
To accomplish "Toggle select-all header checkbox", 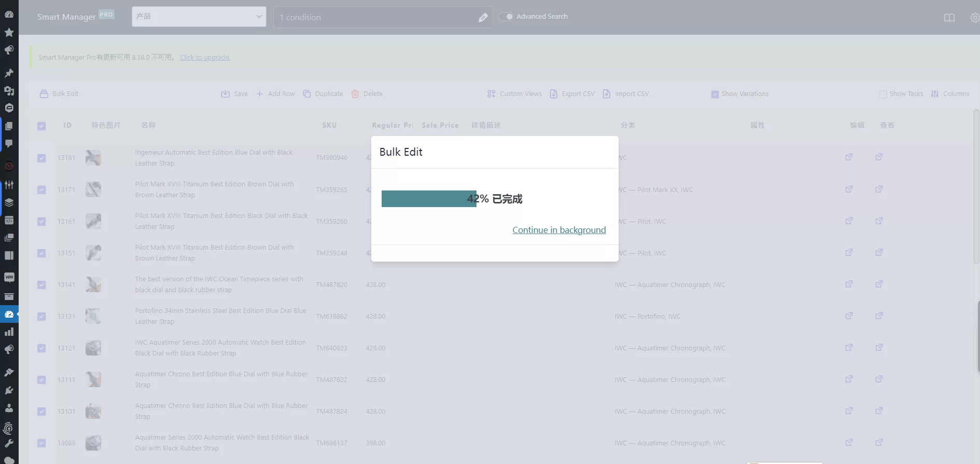I will click(41, 126).
